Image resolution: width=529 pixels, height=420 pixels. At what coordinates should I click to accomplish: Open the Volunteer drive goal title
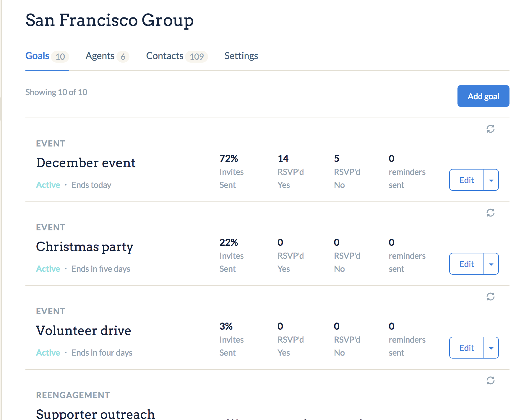[x=84, y=331]
